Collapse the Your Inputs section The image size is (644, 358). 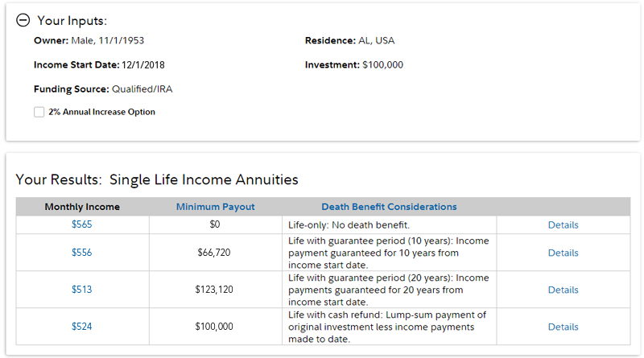tap(23, 21)
